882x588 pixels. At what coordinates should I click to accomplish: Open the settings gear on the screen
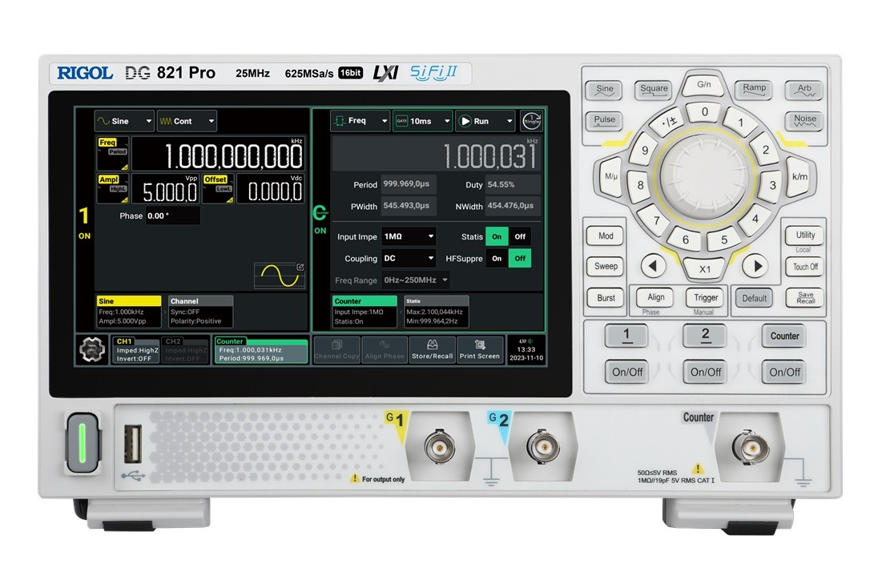click(92, 350)
